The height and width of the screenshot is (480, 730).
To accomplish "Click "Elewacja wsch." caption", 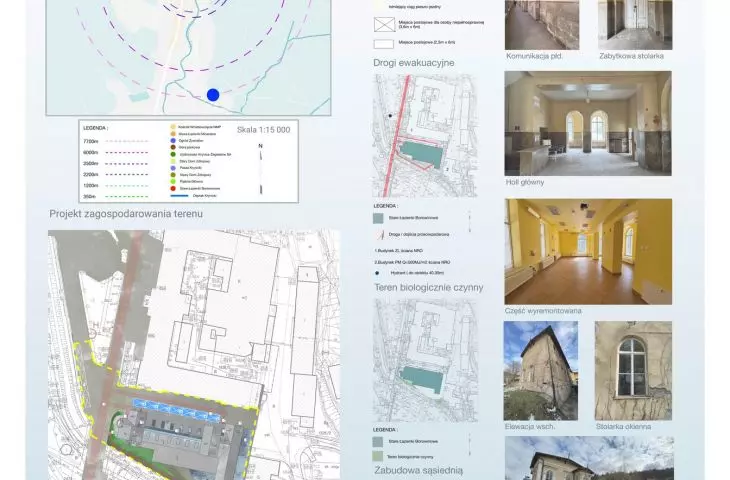I will pos(530,427).
